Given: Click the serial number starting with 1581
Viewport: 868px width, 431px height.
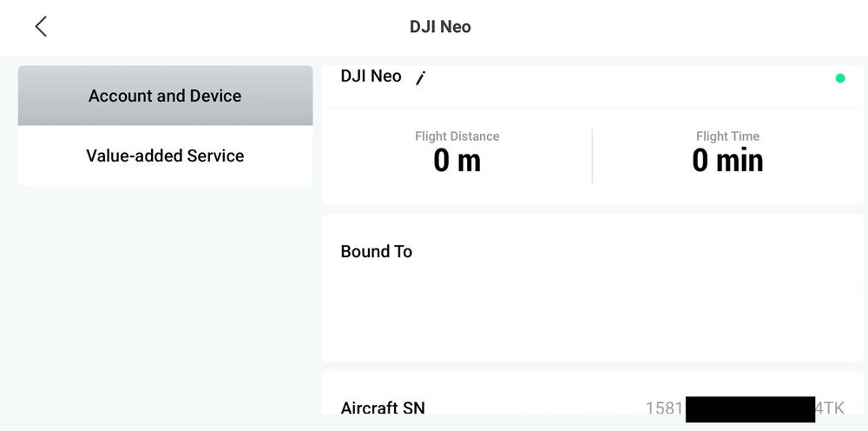Looking at the screenshot, I should pos(665,408).
